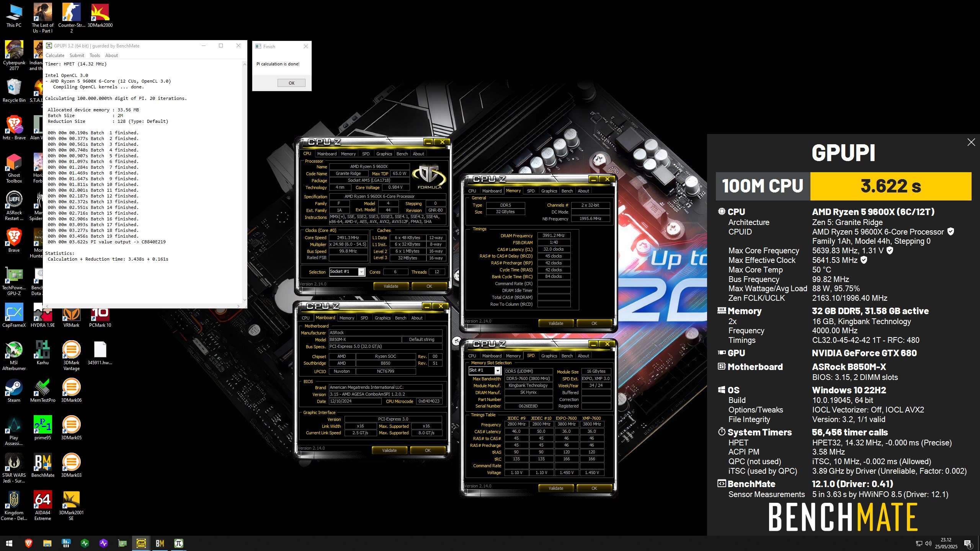Image resolution: width=980 pixels, height=551 pixels.
Task: Click OK in CPU-Z CPU window
Action: pos(429,286)
